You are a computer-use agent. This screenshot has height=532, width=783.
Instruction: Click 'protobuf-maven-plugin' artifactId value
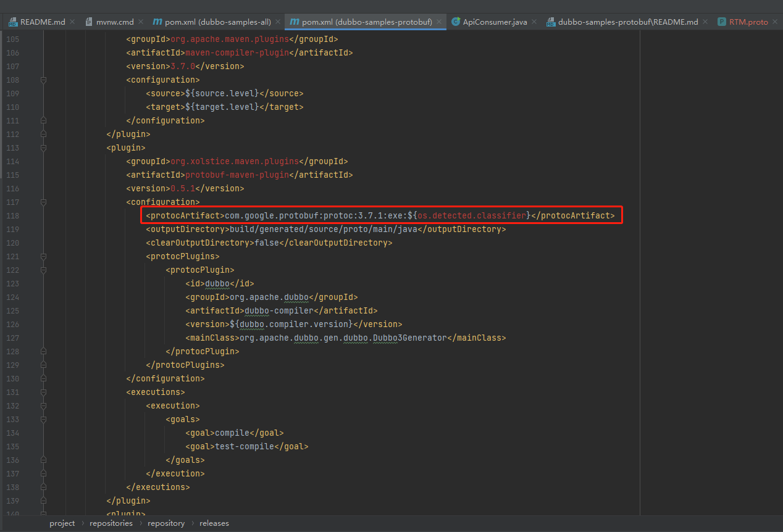pos(237,175)
